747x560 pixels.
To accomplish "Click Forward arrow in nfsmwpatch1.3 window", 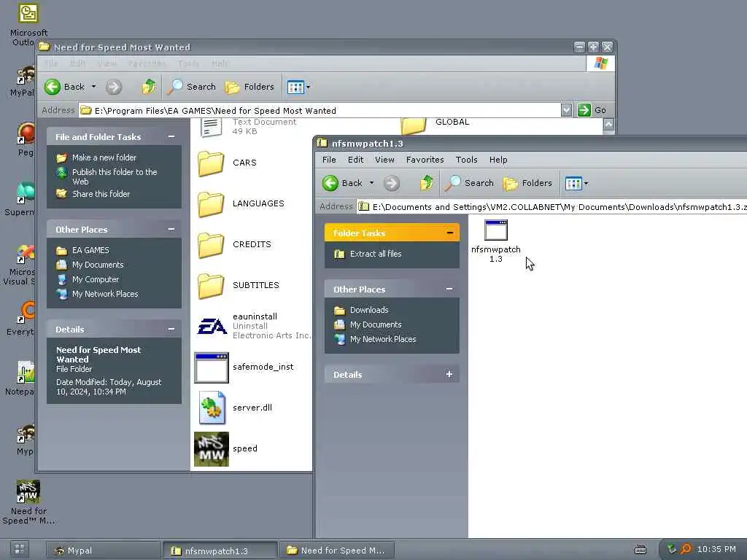I will coord(392,183).
